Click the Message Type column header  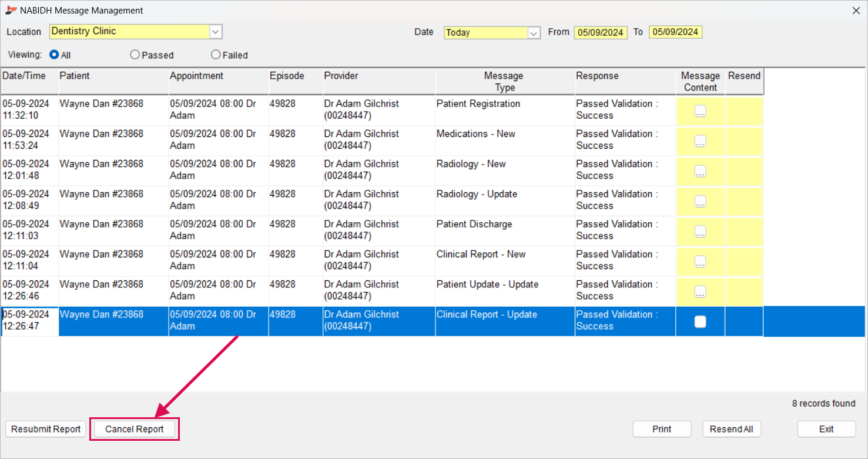tap(504, 82)
